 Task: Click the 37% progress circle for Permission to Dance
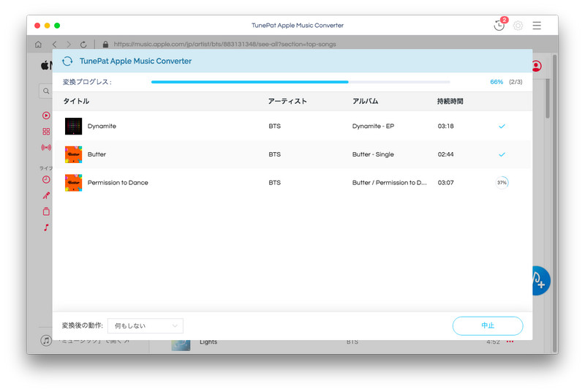point(502,183)
